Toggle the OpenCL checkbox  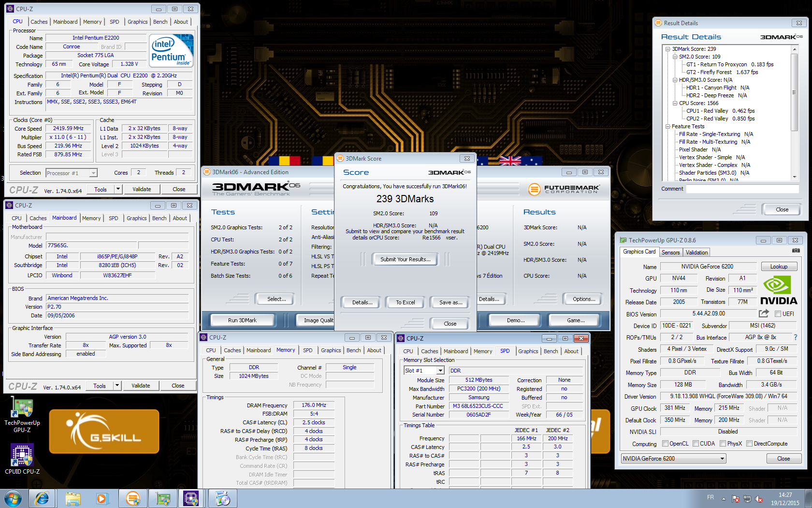(x=665, y=444)
